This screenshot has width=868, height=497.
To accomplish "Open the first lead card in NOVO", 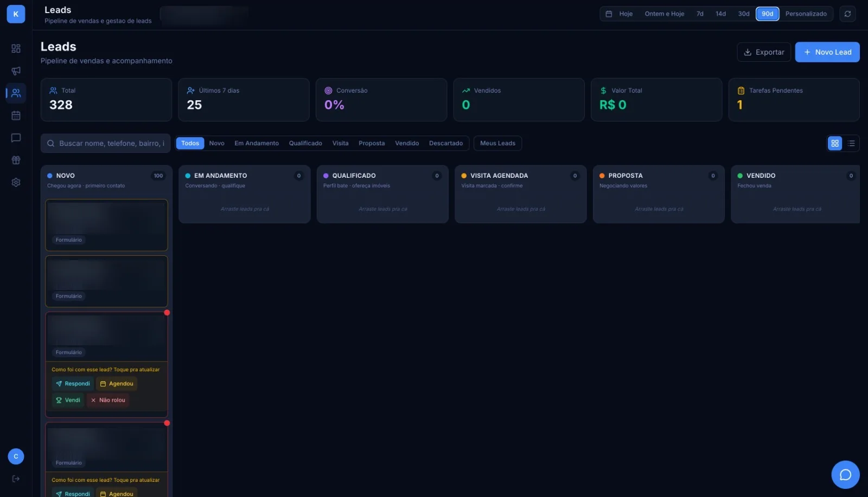I will (106, 225).
